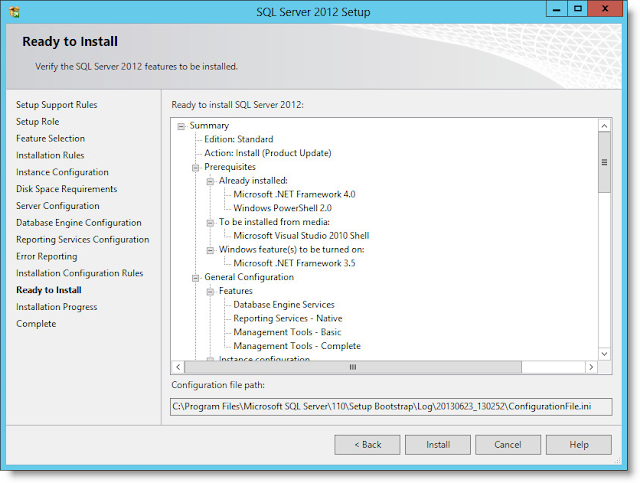Select 'Microsoft .NET Framework 3.5' row

coord(294,263)
